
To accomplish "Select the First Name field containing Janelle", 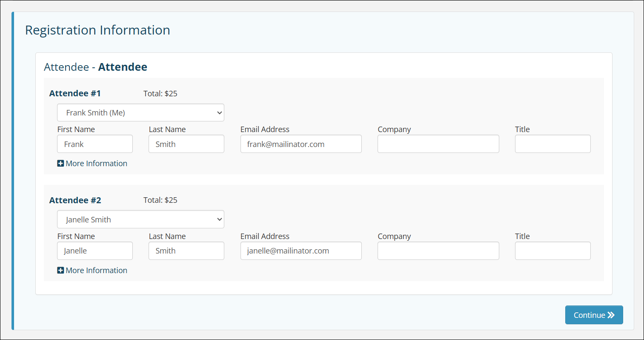I will click(x=94, y=251).
